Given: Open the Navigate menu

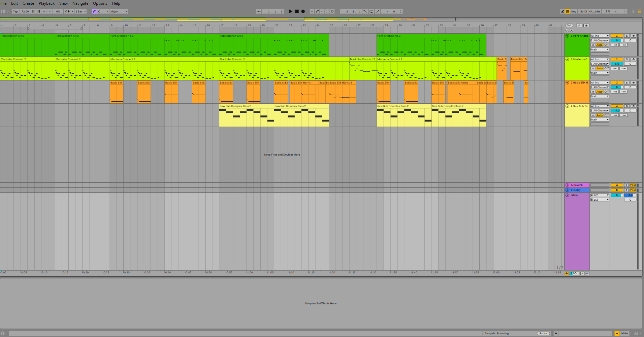Looking at the screenshot, I should click(80, 3).
